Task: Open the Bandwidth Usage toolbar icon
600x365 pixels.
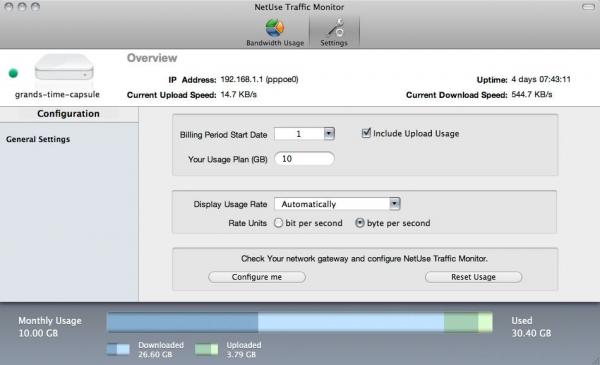Action: pyautogui.click(x=275, y=32)
